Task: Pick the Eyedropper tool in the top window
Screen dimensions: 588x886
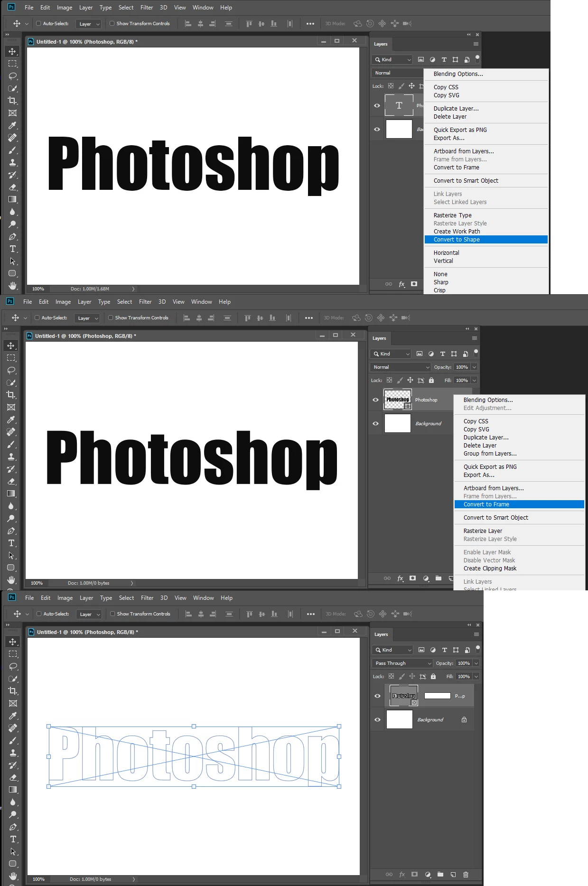Action: click(13, 125)
